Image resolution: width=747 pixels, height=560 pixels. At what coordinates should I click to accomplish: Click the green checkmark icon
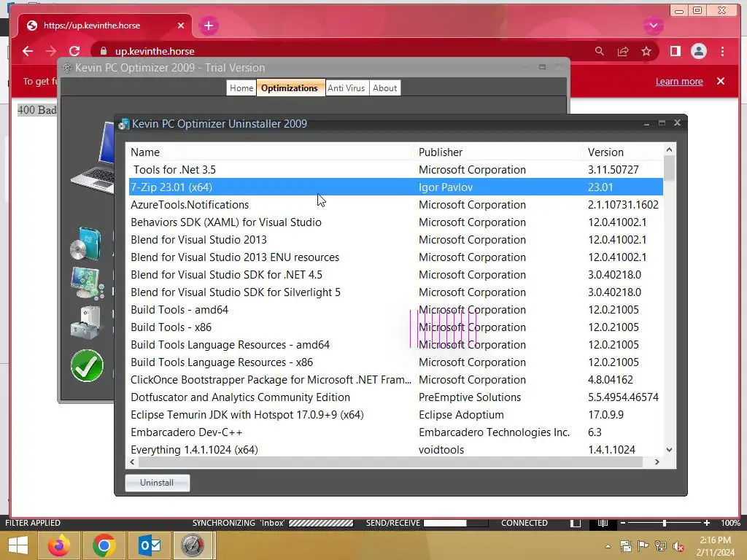click(87, 366)
